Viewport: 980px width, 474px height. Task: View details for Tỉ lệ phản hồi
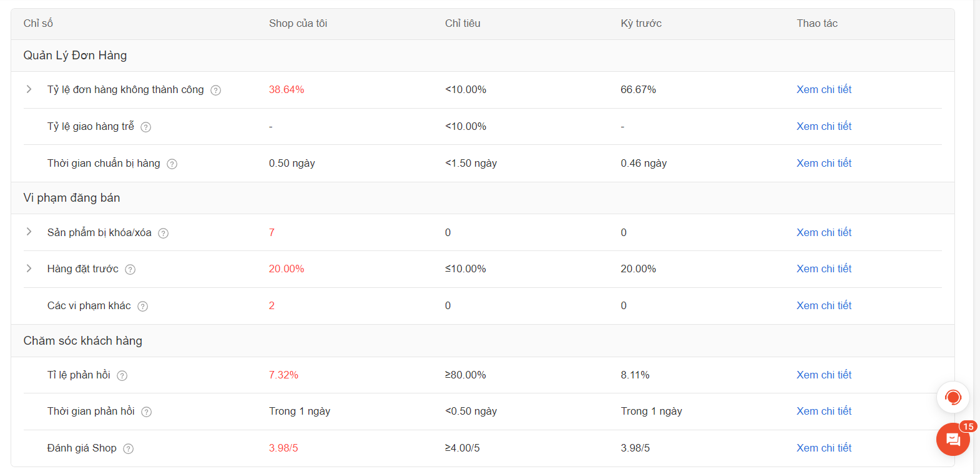pos(823,375)
